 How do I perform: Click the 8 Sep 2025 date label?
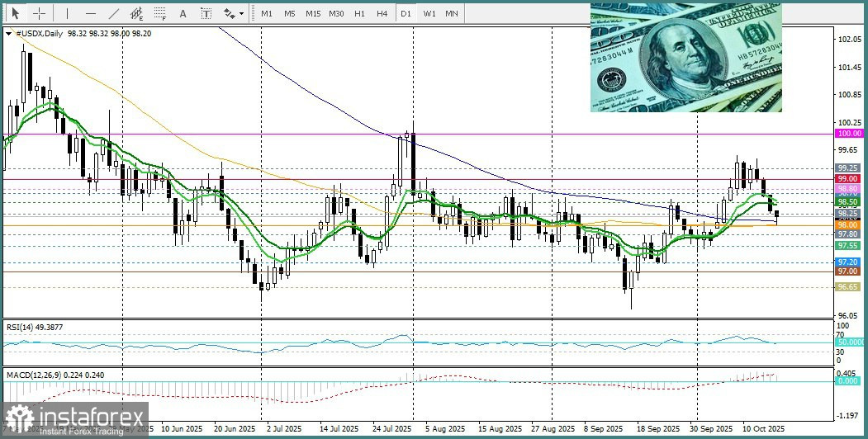tap(602, 428)
